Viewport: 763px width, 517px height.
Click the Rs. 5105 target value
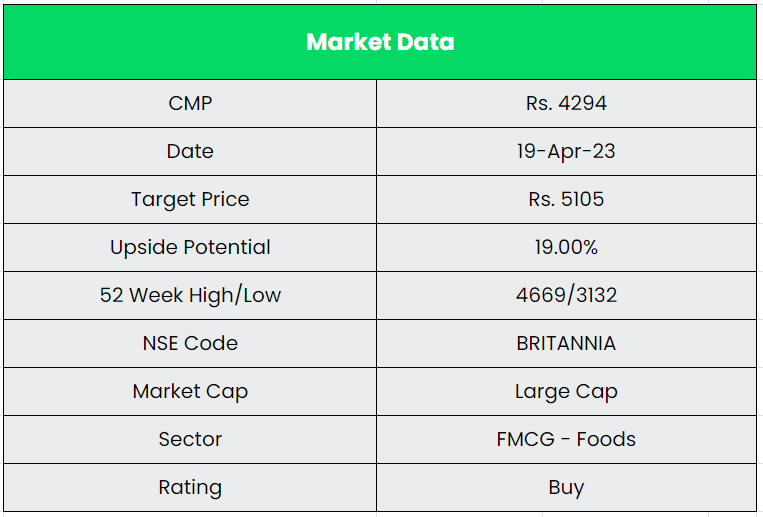coord(566,199)
